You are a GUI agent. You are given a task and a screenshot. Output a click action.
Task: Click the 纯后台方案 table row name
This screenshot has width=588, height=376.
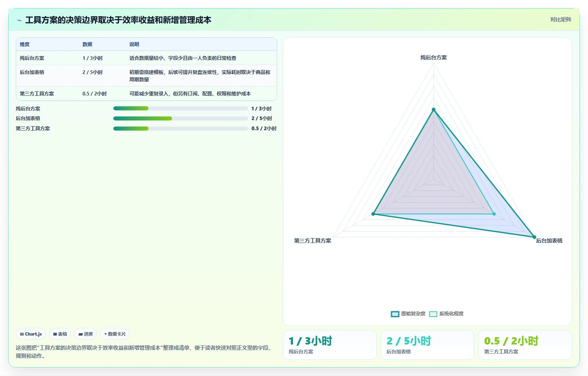32,58
